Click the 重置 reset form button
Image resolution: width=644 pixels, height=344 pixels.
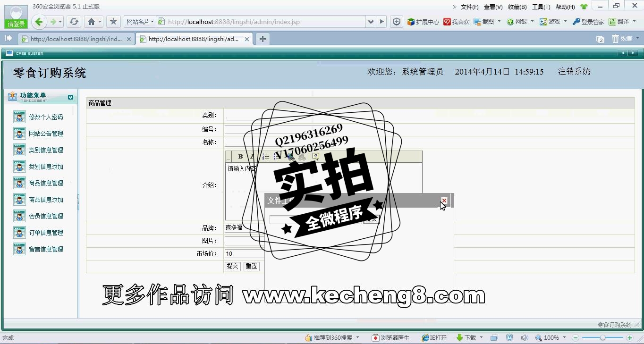[252, 266]
